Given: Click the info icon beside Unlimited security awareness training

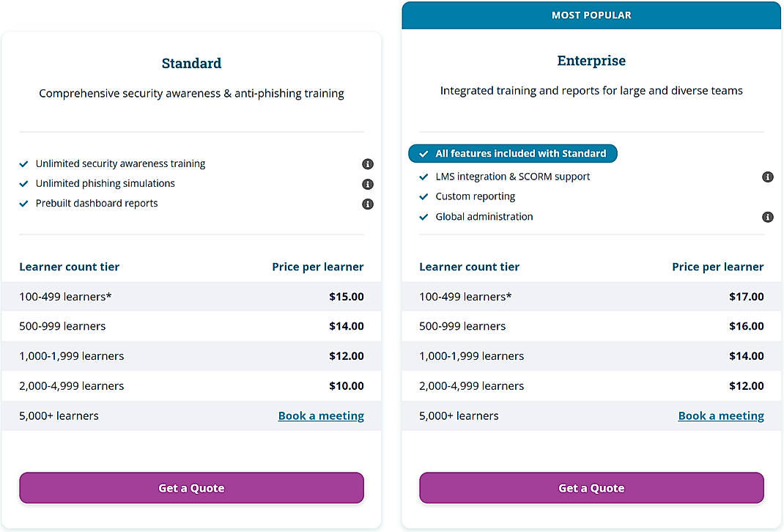Looking at the screenshot, I should 368,164.
